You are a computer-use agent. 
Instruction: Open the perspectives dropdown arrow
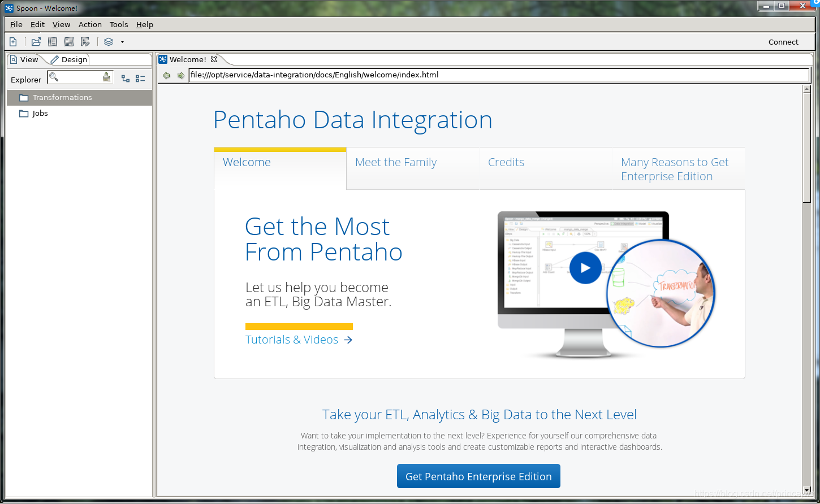(122, 42)
